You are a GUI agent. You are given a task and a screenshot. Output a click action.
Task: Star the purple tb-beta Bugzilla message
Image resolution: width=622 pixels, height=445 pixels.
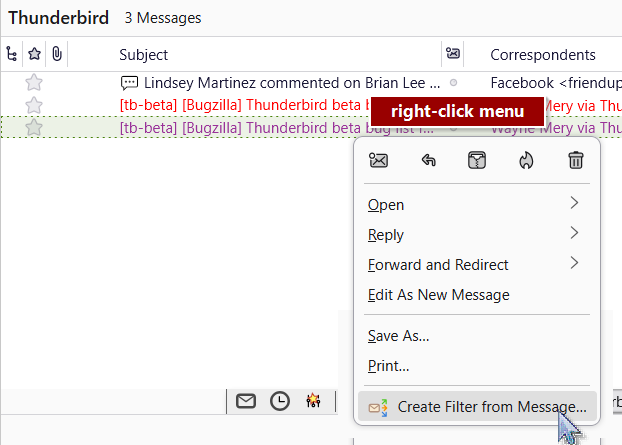point(34,128)
